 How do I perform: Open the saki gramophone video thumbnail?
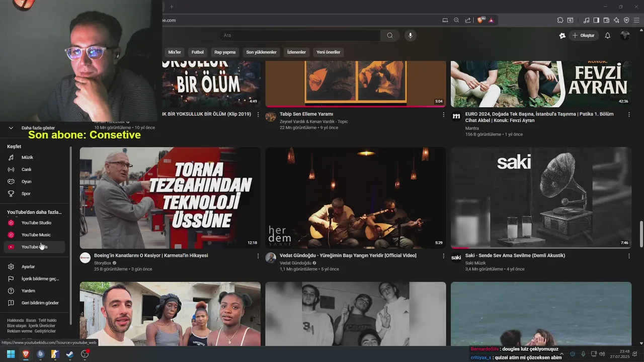click(x=541, y=198)
